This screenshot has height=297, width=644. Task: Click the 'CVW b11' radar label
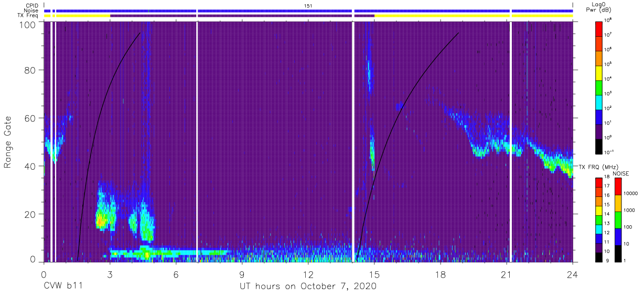(x=63, y=286)
